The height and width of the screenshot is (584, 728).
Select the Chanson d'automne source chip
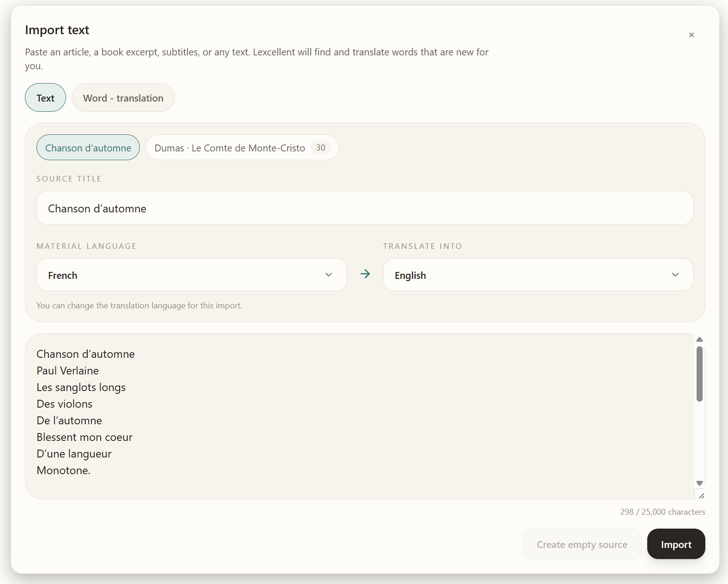coord(88,148)
